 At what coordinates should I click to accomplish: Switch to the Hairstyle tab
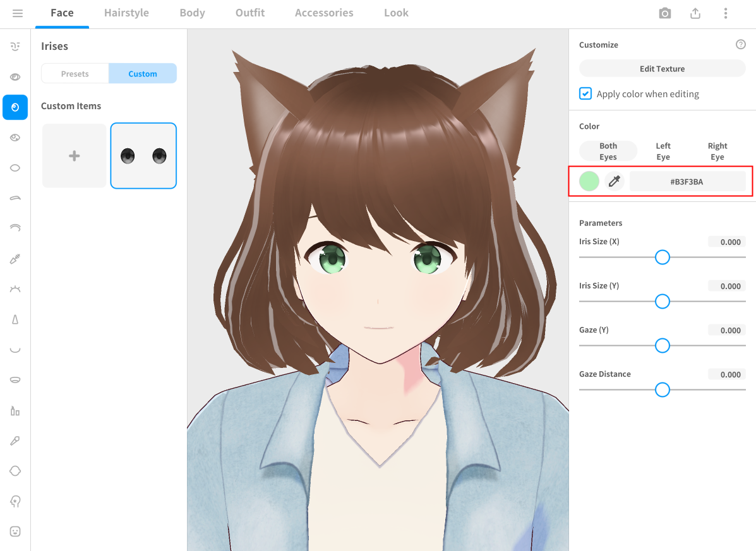tap(126, 13)
